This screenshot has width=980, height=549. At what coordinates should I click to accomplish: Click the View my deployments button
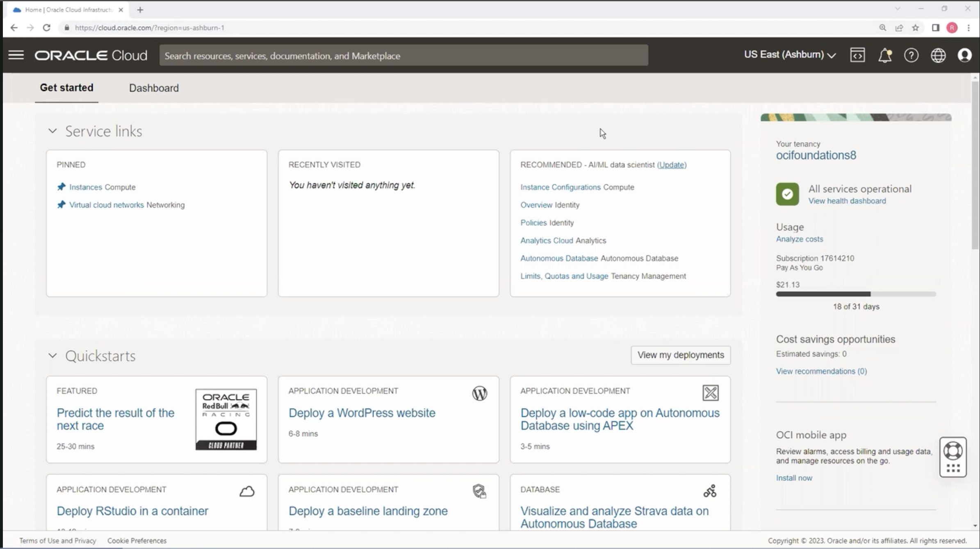(680, 355)
